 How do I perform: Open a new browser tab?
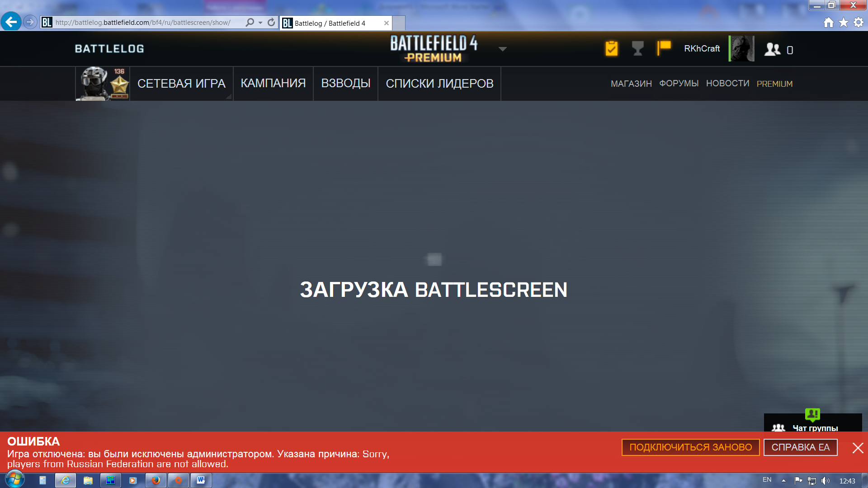pos(399,23)
